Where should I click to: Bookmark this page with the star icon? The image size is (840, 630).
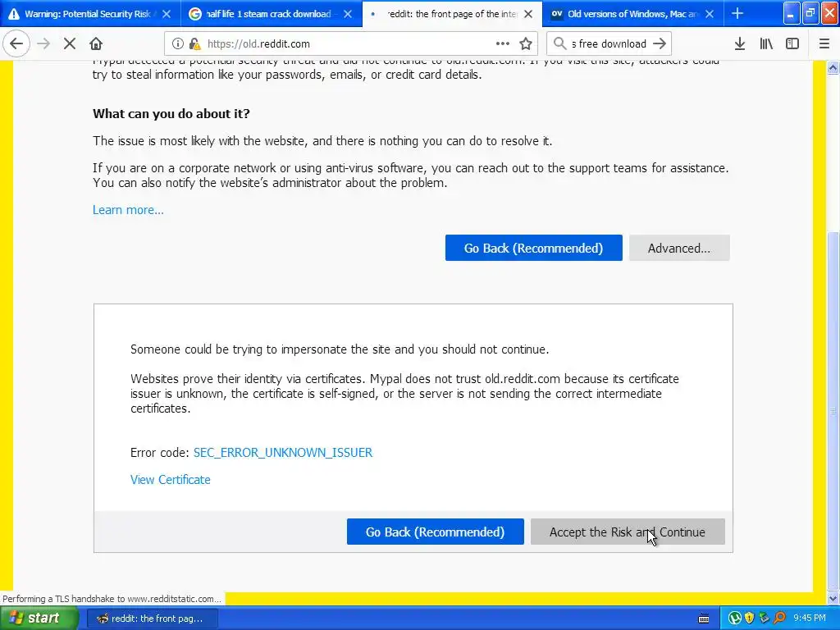(x=526, y=44)
